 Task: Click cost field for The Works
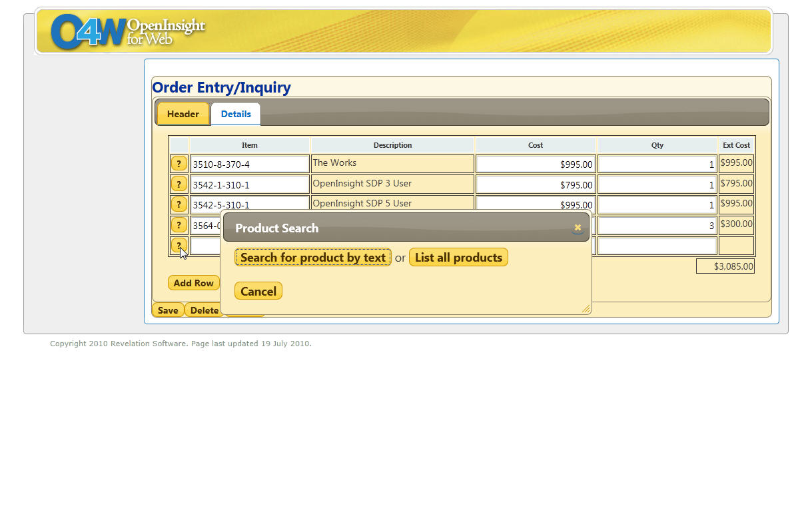pyautogui.click(x=536, y=164)
